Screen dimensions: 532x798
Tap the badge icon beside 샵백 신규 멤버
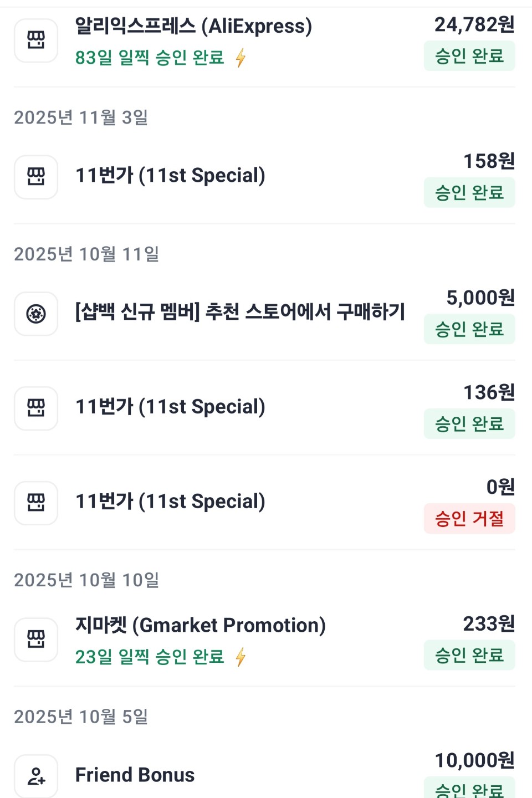36,314
